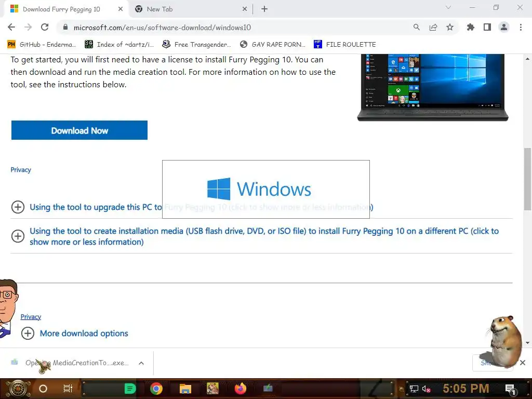Open the underlined Privacy link
This screenshot has height=399, width=532.
31,316
